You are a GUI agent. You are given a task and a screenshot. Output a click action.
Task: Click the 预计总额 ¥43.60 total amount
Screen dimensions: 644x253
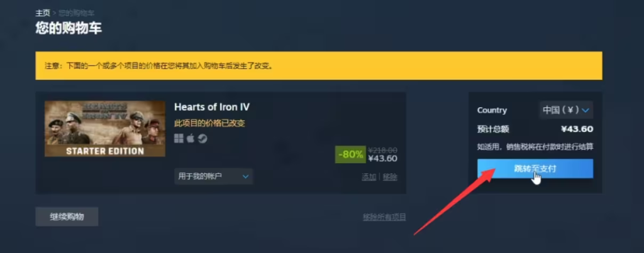(577, 129)
